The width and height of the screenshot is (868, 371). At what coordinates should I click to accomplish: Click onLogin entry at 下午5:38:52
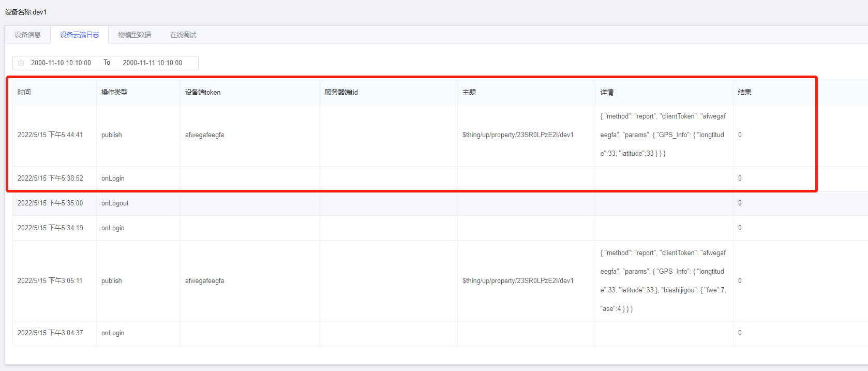[113, 179]
